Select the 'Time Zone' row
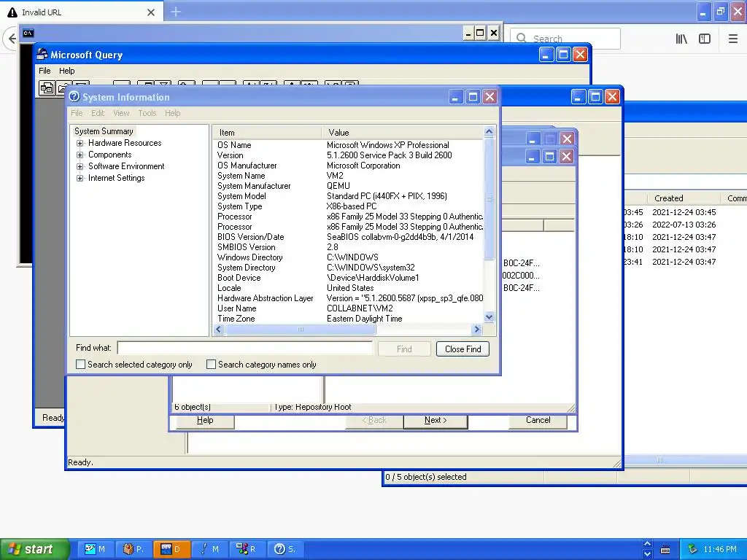 348,319
